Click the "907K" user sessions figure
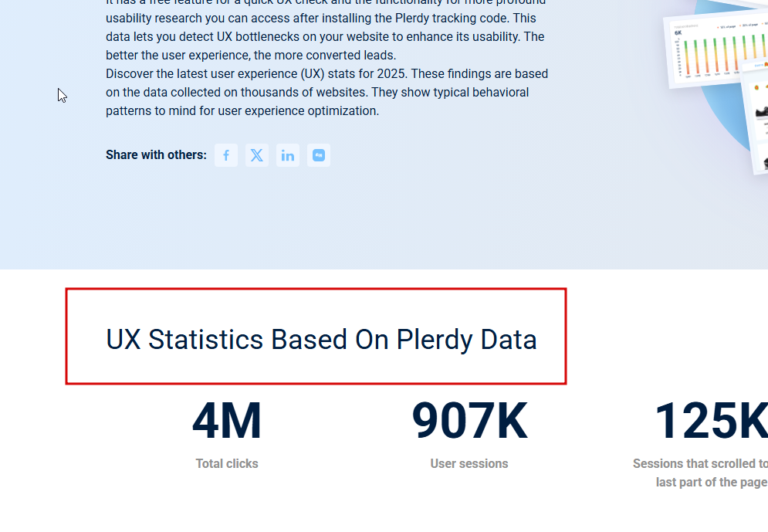The width and height of the screenshot is (768, 532). click(469, 421)
